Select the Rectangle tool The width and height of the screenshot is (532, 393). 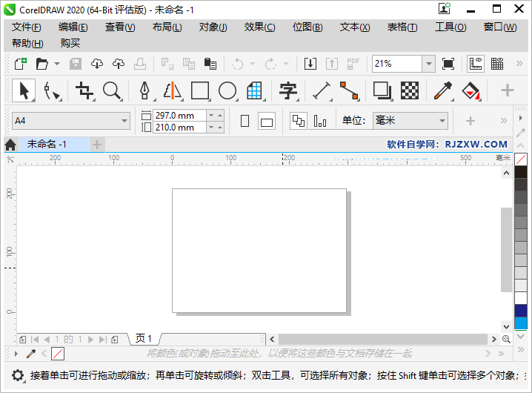200,91
